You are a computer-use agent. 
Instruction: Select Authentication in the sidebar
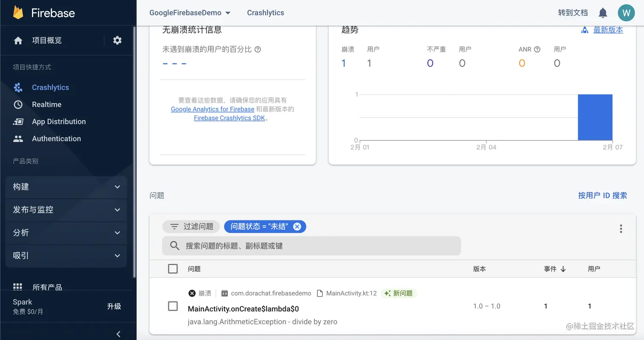tap(56, 139)
